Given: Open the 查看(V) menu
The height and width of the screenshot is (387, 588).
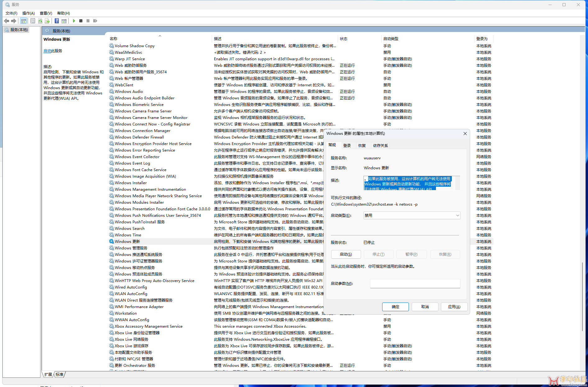Looking at the screenshot, I should pyautogui.click(x=46, y=13).
